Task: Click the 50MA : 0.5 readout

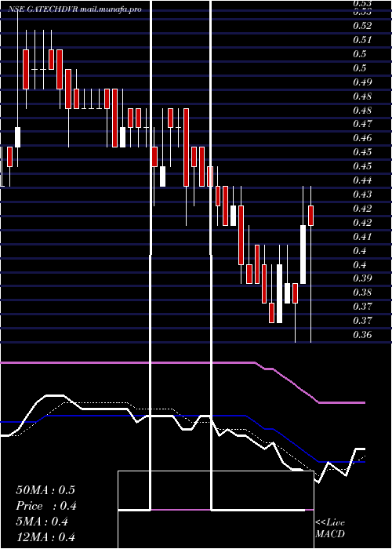Action: tap(45, 490)
